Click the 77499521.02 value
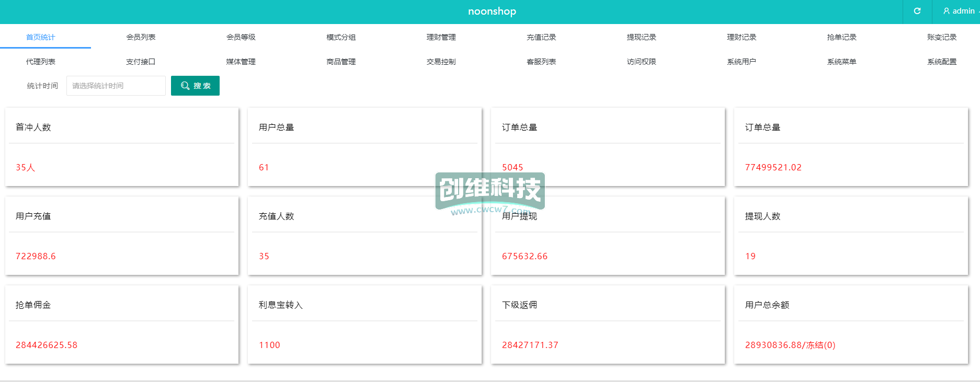Image resolution: width=980 pixels, height=382 pixels. [x=773, y=167]
